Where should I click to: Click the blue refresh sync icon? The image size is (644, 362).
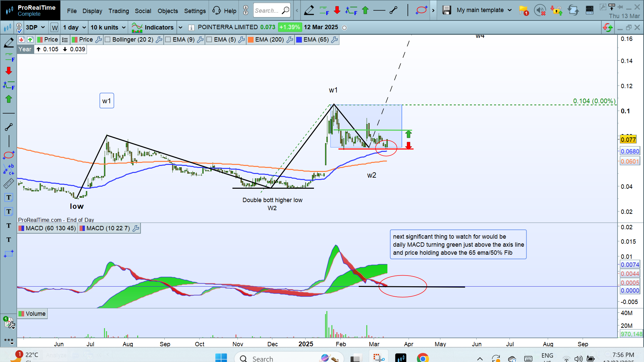pos(573,10)
